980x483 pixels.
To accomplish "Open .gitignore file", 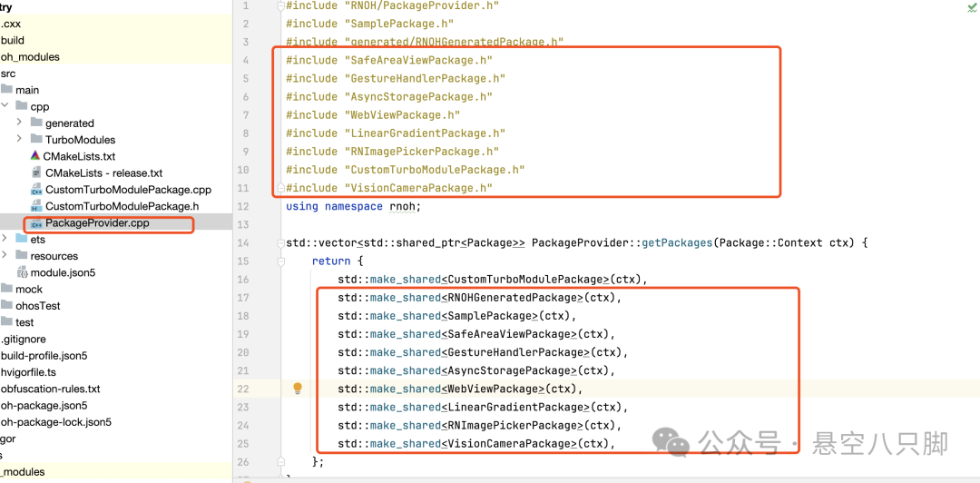I will click(23, 340).
